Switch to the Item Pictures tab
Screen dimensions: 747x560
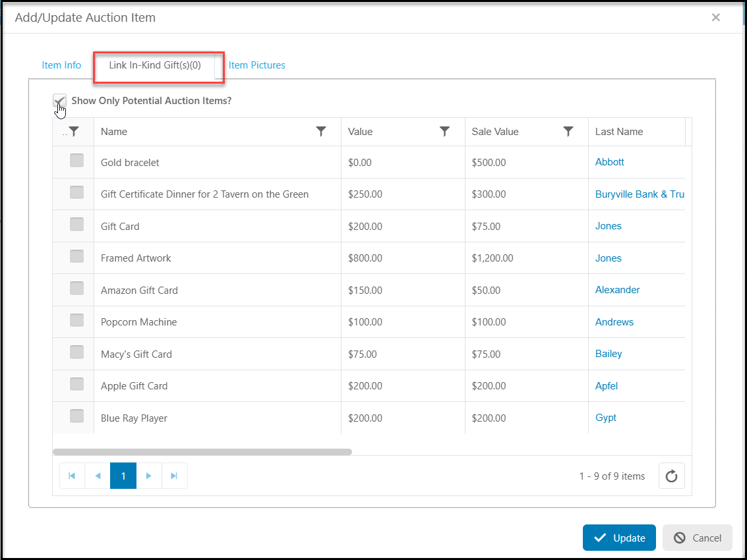coord(256,65)
